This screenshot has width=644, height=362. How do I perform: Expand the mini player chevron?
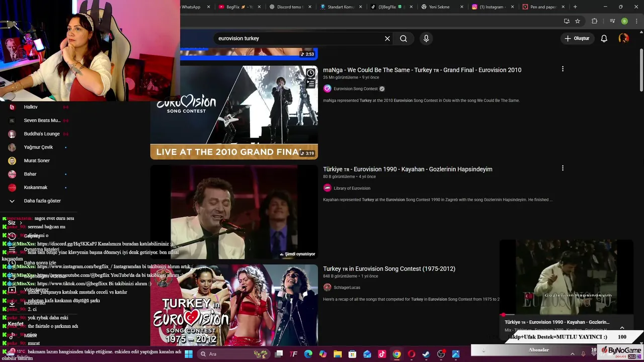tap(622, 328)
